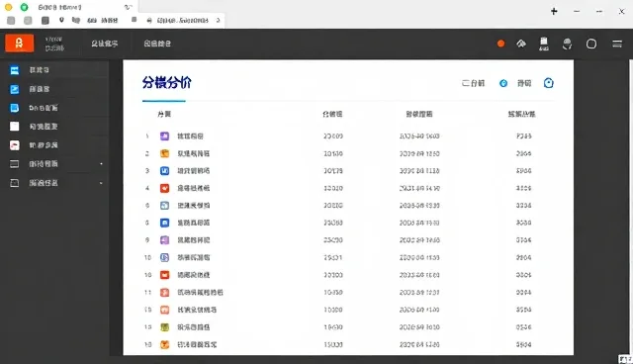The height and width of the screenshot is (364, 633).
Task: Click the blue icon in row 3
Action: click(164, 171)
